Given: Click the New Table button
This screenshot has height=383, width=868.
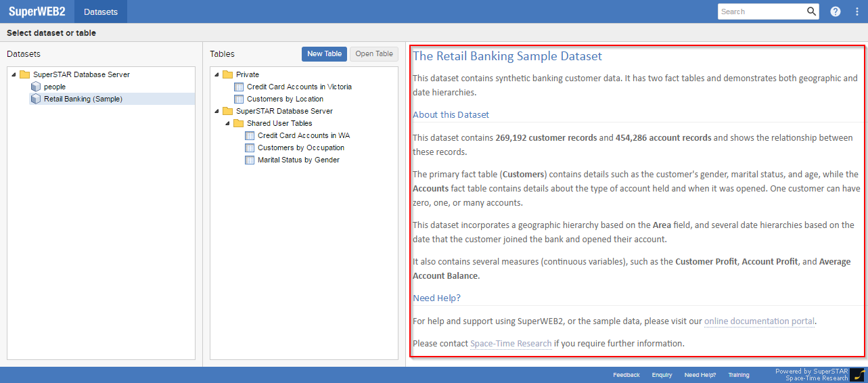Looking at the screenshot, I should (324, 54).
